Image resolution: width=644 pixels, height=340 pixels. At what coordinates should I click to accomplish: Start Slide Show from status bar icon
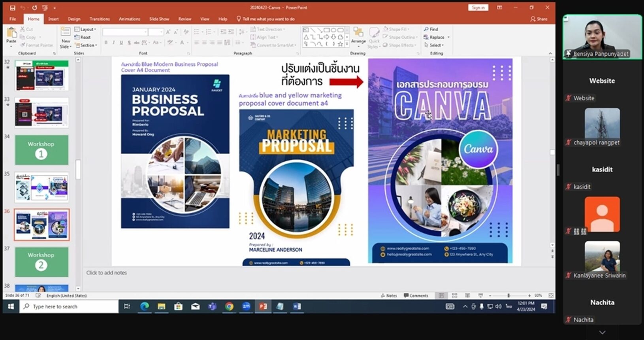coord(480,296)
